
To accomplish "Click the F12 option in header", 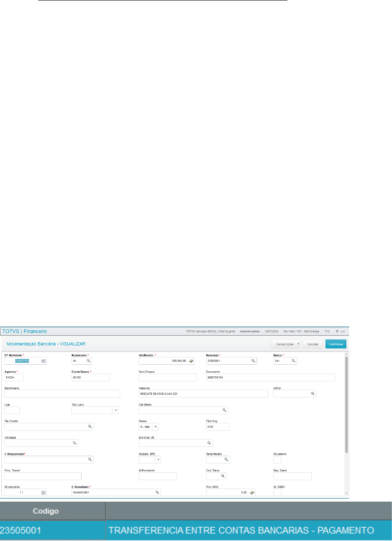I will 327,331.
